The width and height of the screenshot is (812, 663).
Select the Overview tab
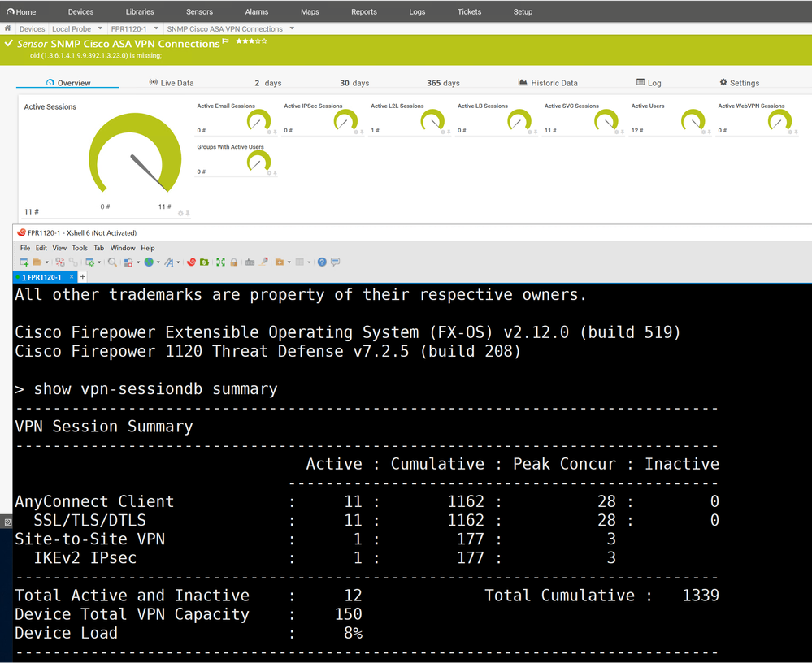pyautogui.click(x=67, y=83)
